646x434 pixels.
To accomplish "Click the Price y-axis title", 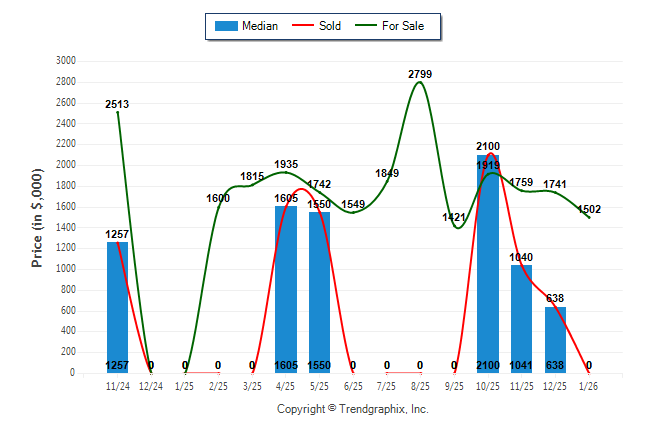I will click(37, 216).
